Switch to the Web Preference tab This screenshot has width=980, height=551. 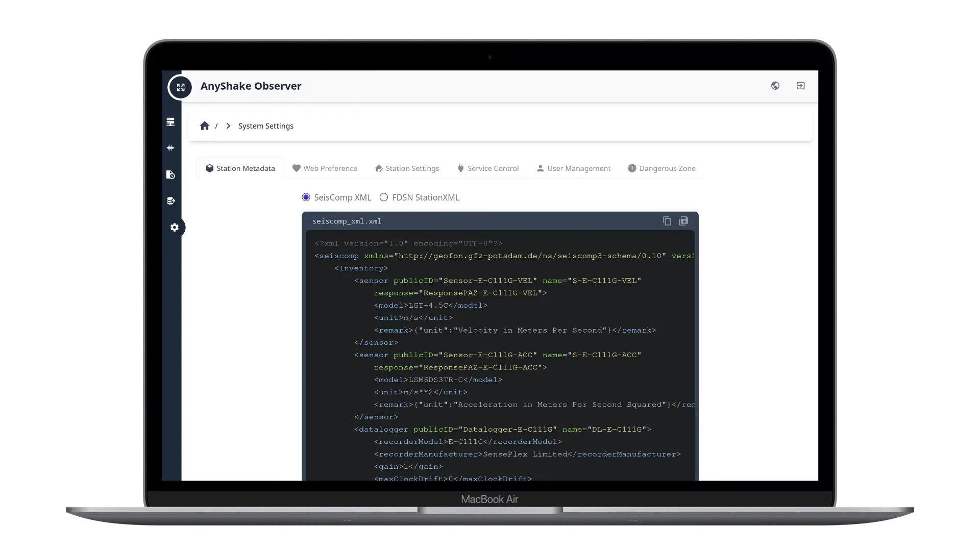tap(325, 168)
